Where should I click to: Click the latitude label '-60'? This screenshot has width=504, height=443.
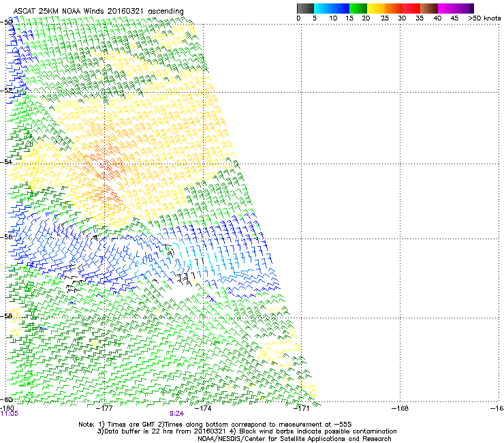coord(6,399)
